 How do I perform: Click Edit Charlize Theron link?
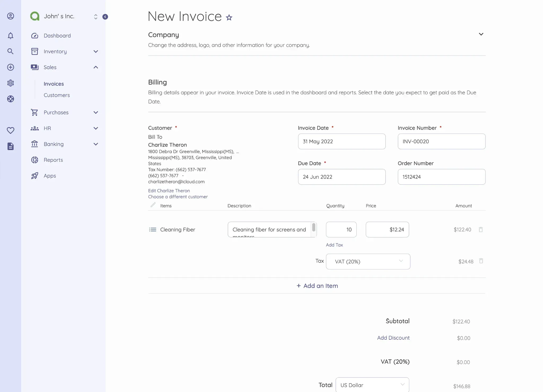[x=169, y=190]
